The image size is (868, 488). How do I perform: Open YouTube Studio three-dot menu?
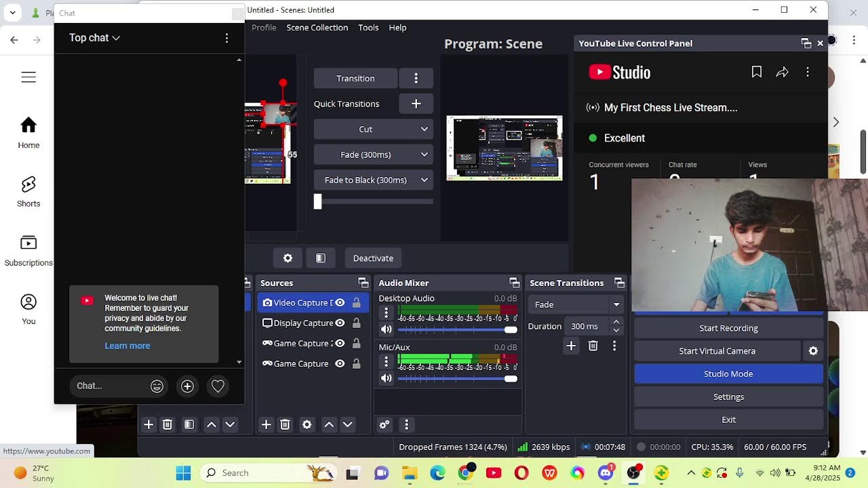808,72
